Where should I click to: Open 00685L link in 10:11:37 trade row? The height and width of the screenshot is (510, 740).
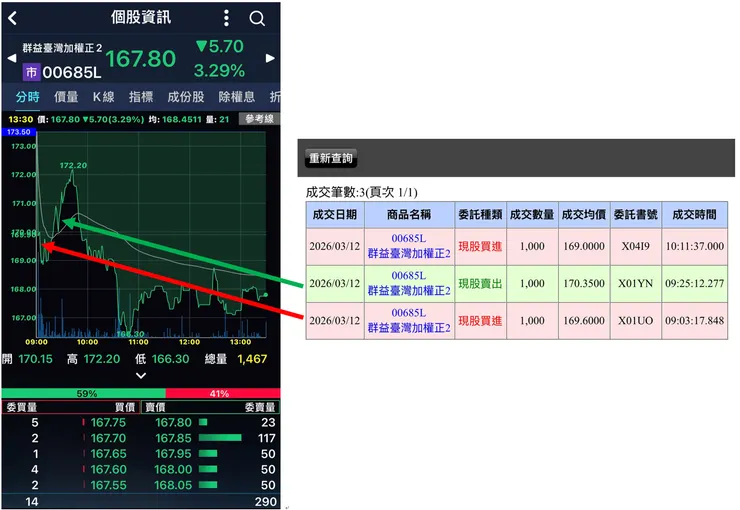[409, 238]
